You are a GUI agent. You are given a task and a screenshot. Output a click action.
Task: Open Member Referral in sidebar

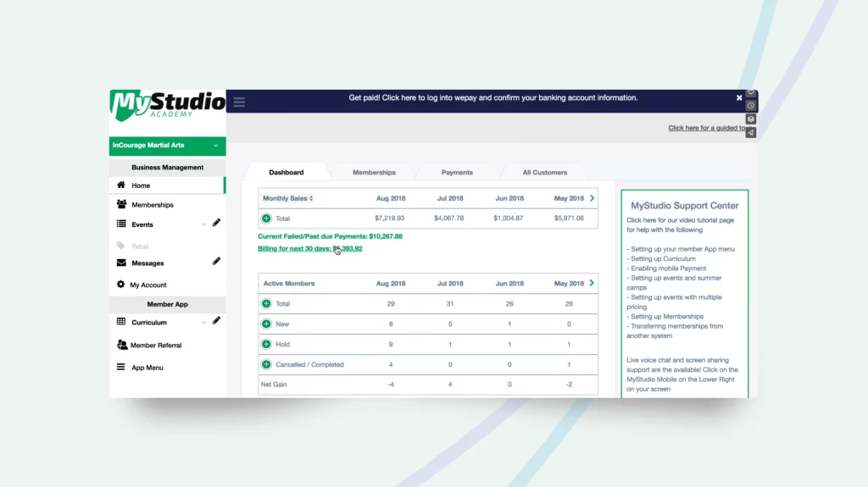tap(156, 346)
